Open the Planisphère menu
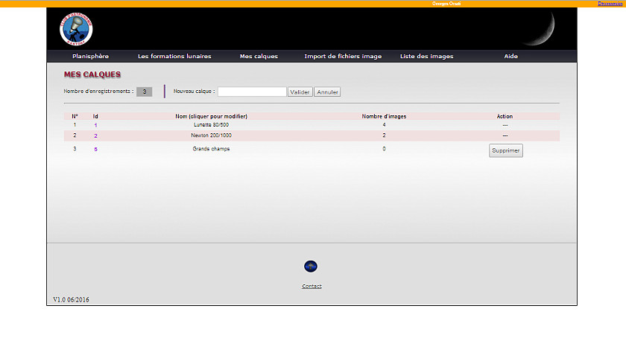Screen dimensions: 626x364 point(90,57)
